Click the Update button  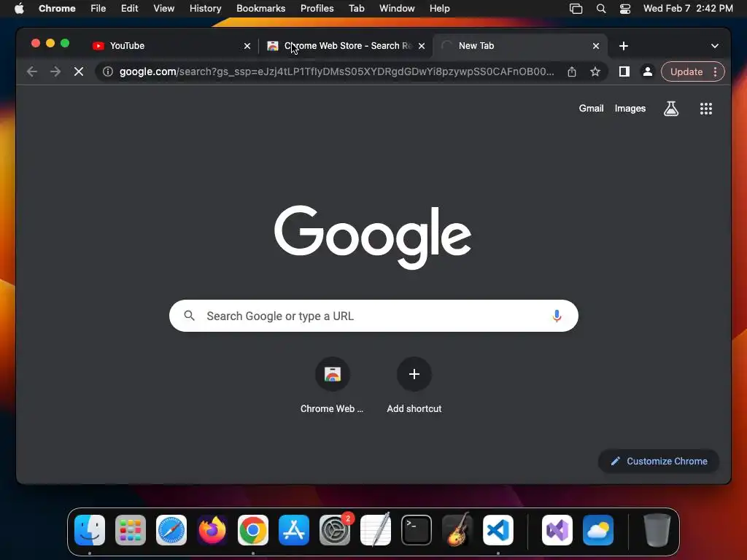[x=686, y=71]
